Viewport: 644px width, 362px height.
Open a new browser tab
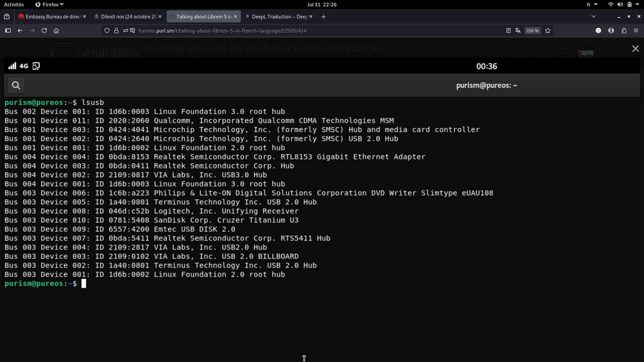323,16
